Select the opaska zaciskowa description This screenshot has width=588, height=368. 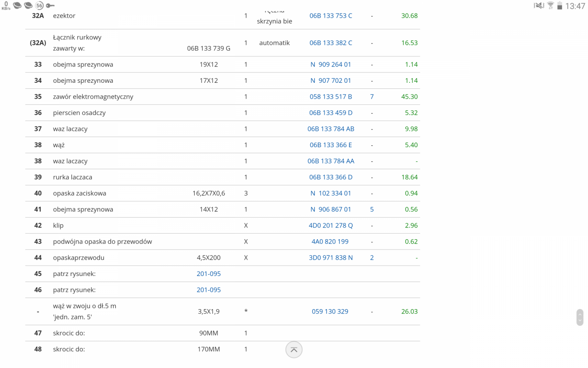(x=79, y=194)
